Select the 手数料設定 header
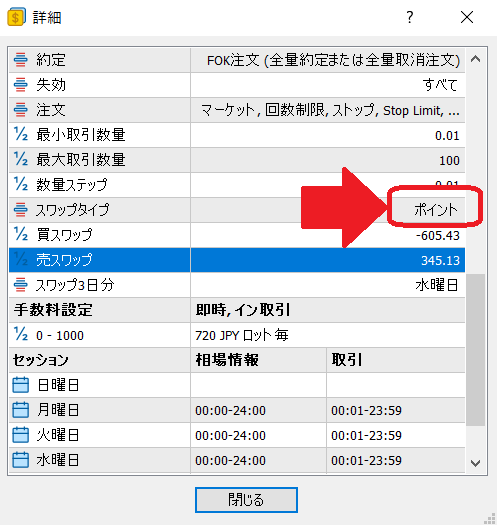This screenshot has height=525, width=497. click(x=53, y=310)
